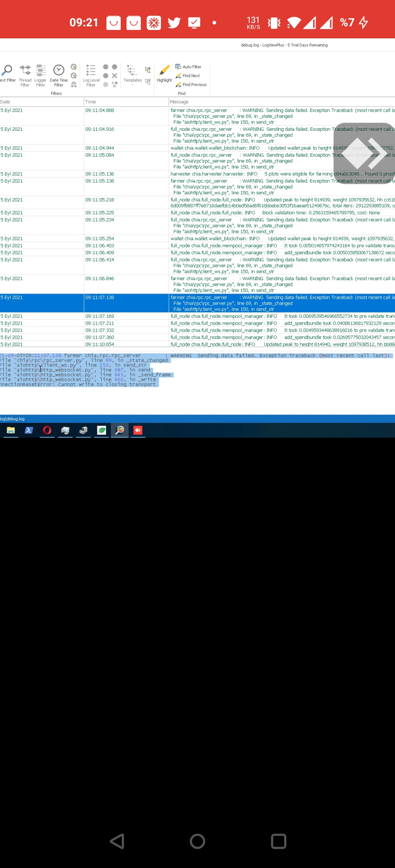This screenshot has height=868, width=395.
Task: Select the log row at 09:11:04.888
Action: pyautogui.click(x=197, y=116)
